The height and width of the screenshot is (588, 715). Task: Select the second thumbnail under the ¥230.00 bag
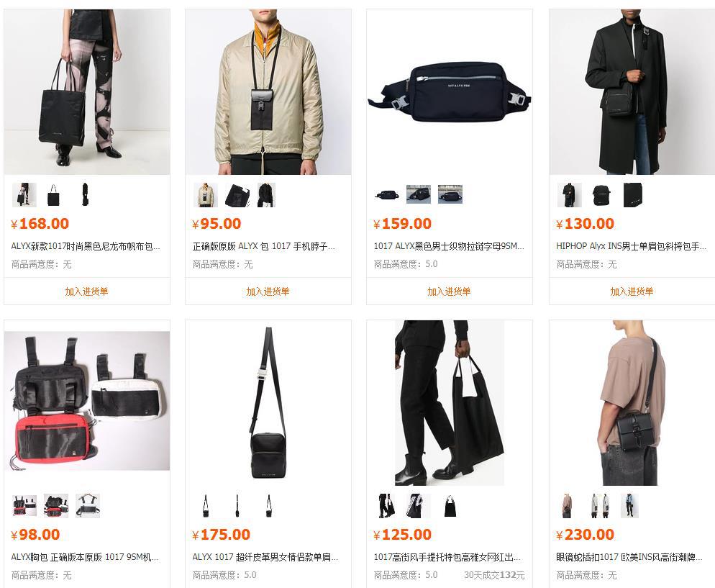(x=599, y=506)
